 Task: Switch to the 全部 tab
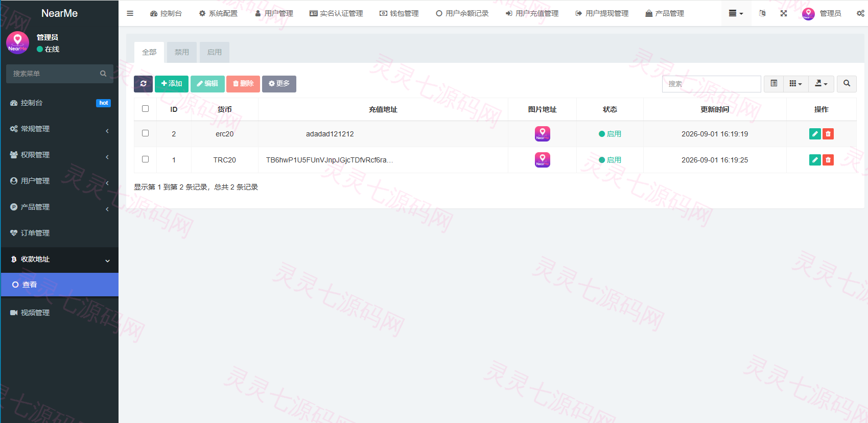pyautogui.click(x=149, y=52)
